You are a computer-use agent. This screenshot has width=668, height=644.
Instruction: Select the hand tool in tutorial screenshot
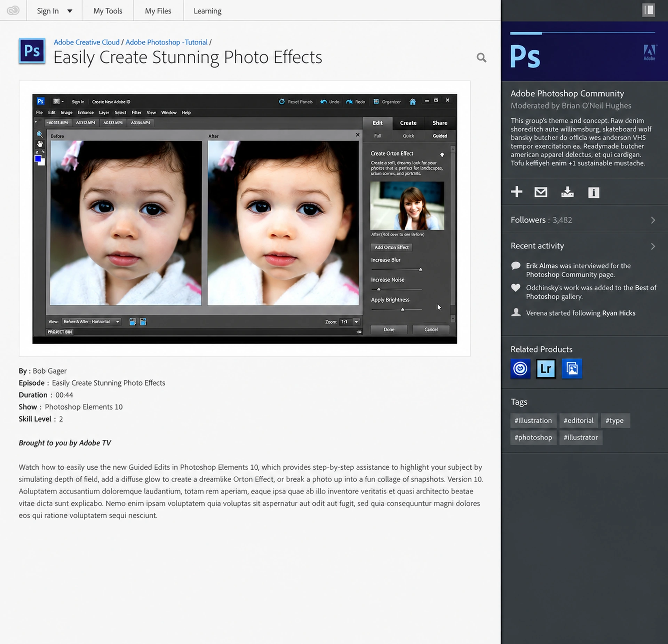[x=40, y=144]
